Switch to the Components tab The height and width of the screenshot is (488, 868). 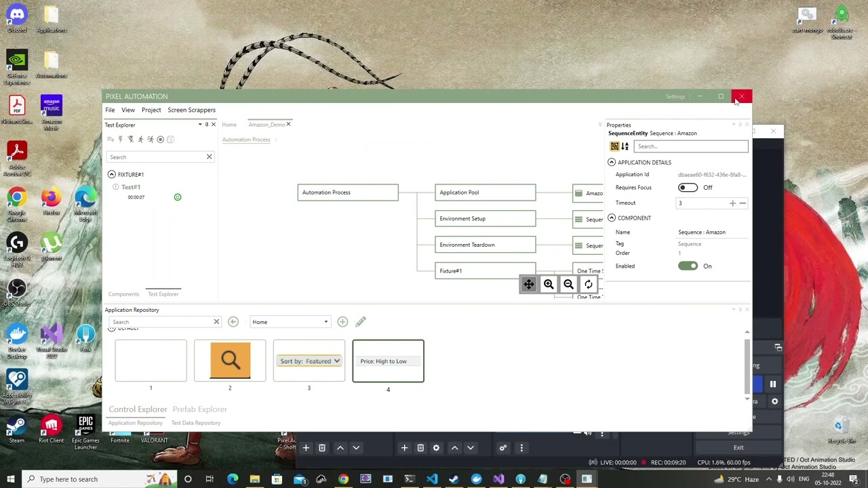pyautogui.click(x=123, y=293)
